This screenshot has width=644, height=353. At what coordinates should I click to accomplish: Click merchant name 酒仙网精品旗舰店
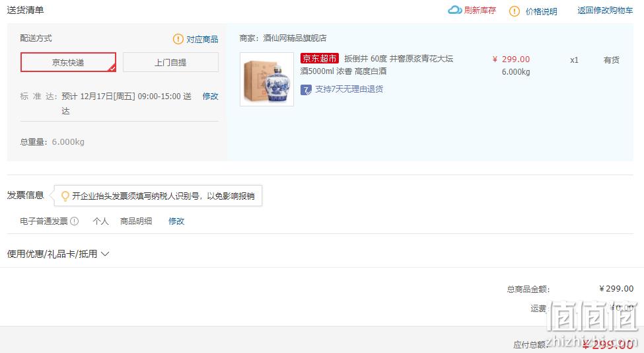(x=295, y=38)
